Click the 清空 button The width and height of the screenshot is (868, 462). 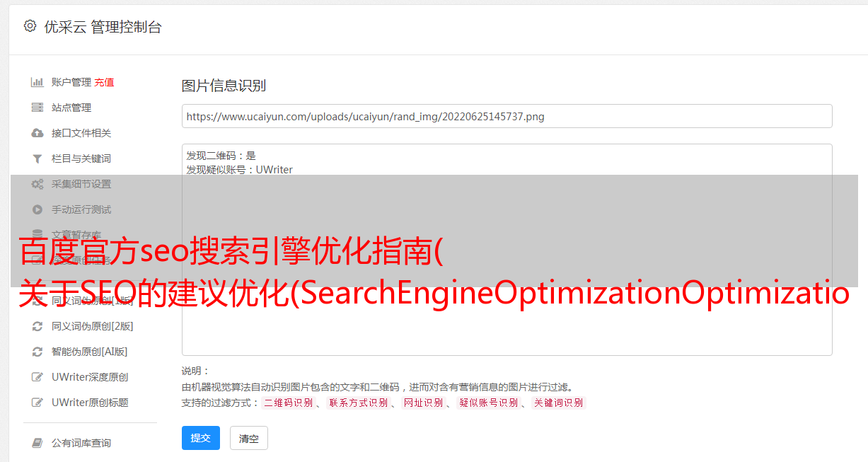click(x=249, y=438)
